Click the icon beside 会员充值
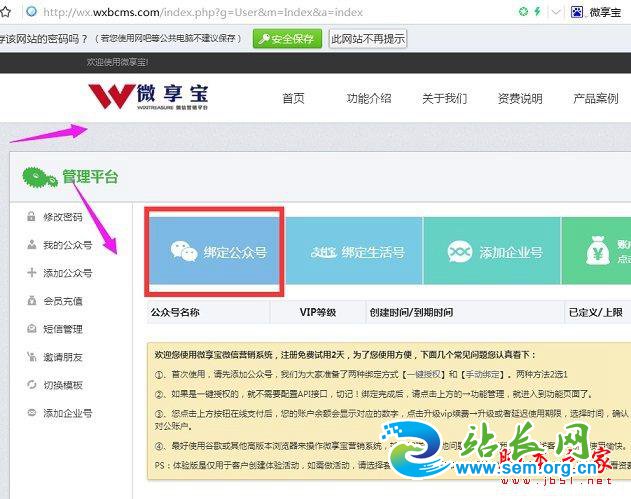Viewport: 631px width, 499px height. coord(31,301)
